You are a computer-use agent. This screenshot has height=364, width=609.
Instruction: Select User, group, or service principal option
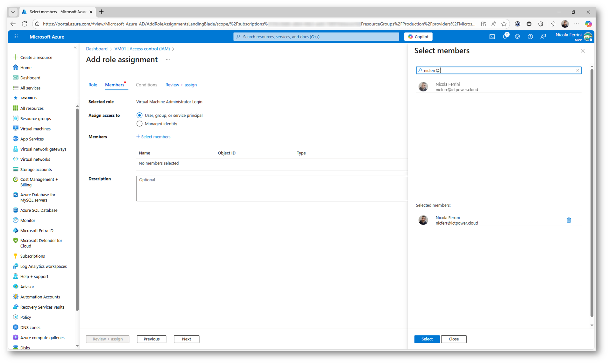(x=139, y=115)
